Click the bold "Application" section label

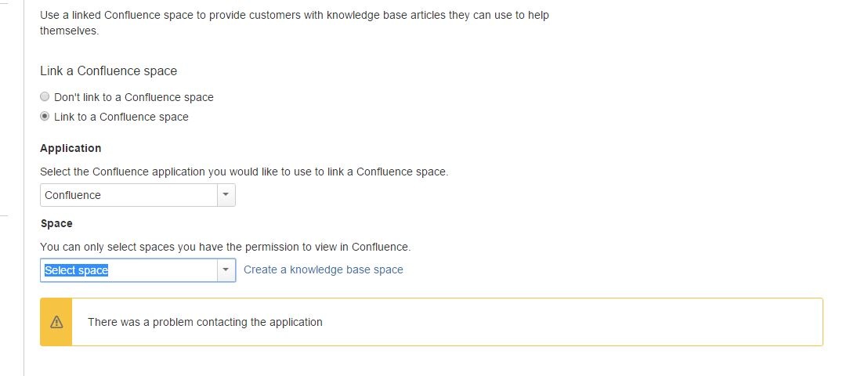click(x=71, y=148)
